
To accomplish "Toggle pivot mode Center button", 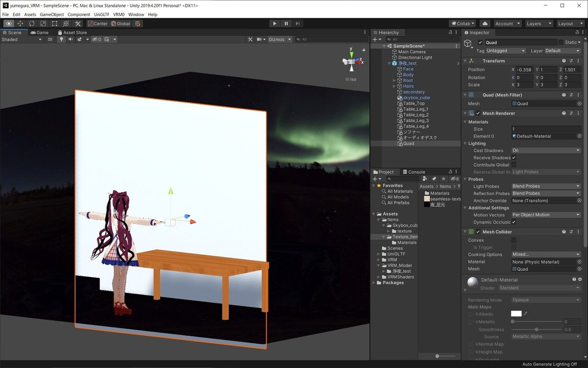I will [x=98, y=24].
